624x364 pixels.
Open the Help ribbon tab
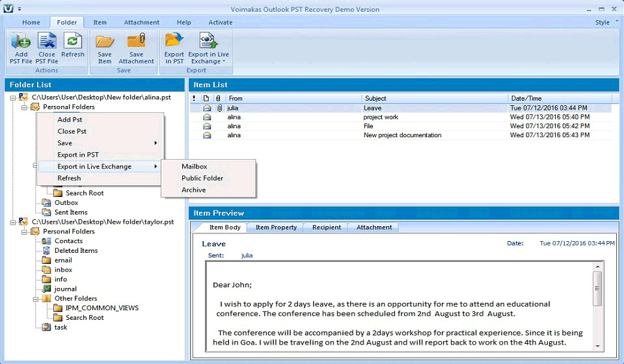point(184,23)
